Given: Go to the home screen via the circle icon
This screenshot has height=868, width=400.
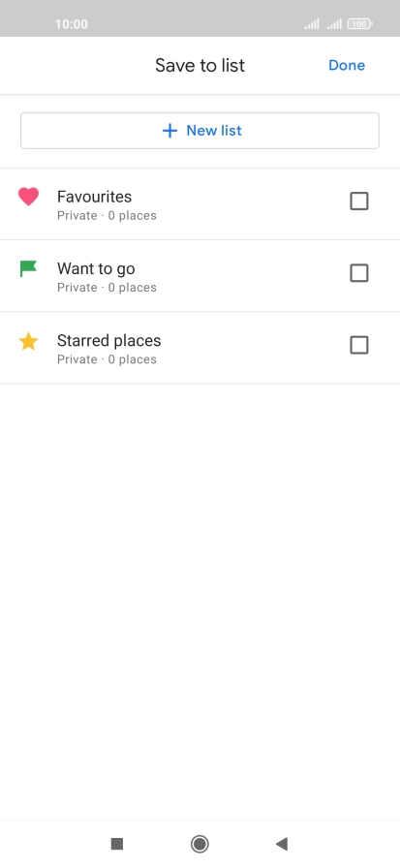Looking at the screenshot, I should click(200, 844).
